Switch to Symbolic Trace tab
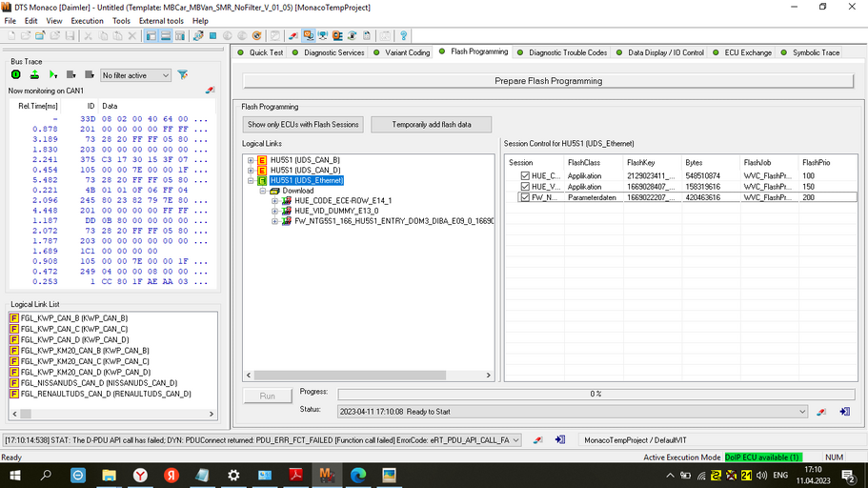868x488 pixels. (811, 52)
